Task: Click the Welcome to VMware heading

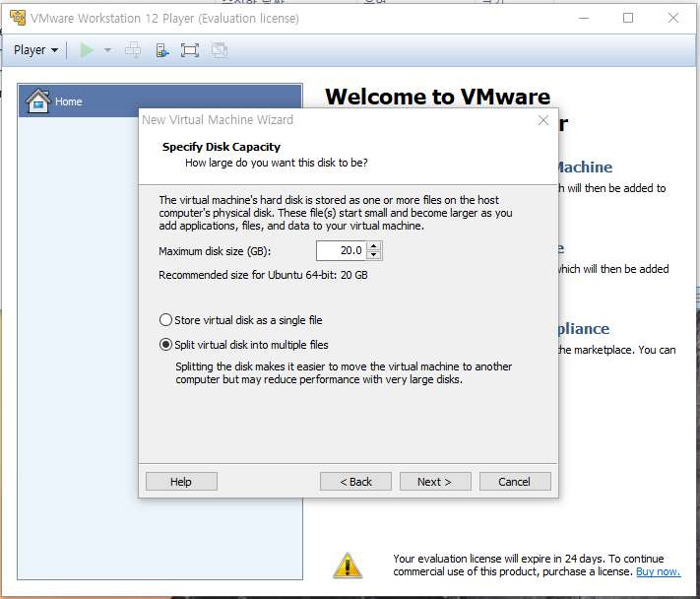Action: coord(437,97)
